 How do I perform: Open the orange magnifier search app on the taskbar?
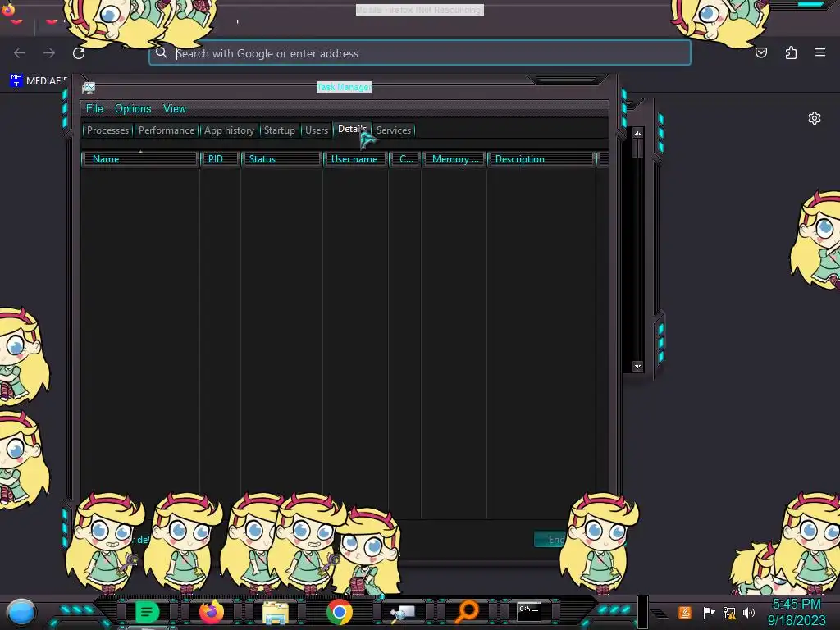(x=467, y=612)
